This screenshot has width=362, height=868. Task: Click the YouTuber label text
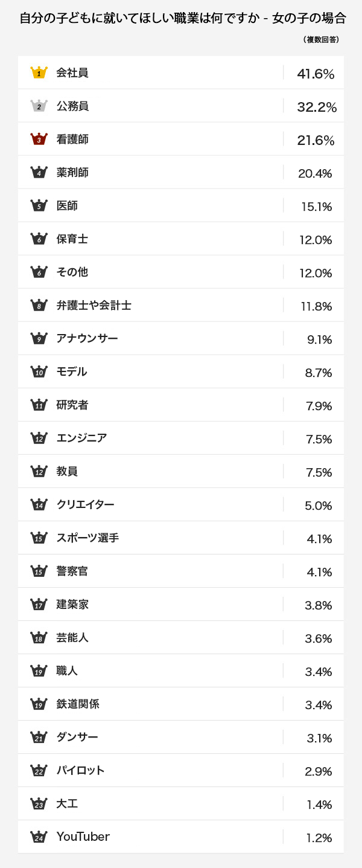(83, 837)
